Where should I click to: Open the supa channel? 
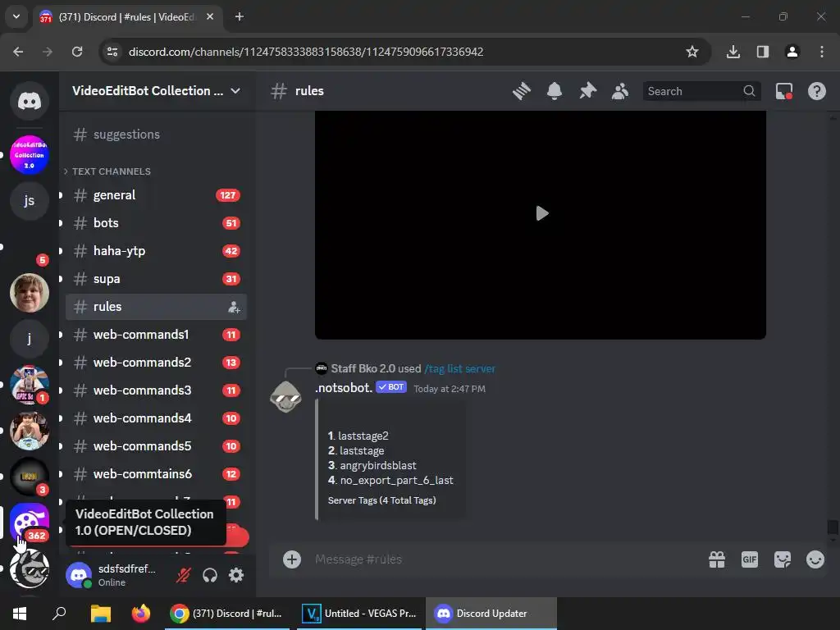156,279
